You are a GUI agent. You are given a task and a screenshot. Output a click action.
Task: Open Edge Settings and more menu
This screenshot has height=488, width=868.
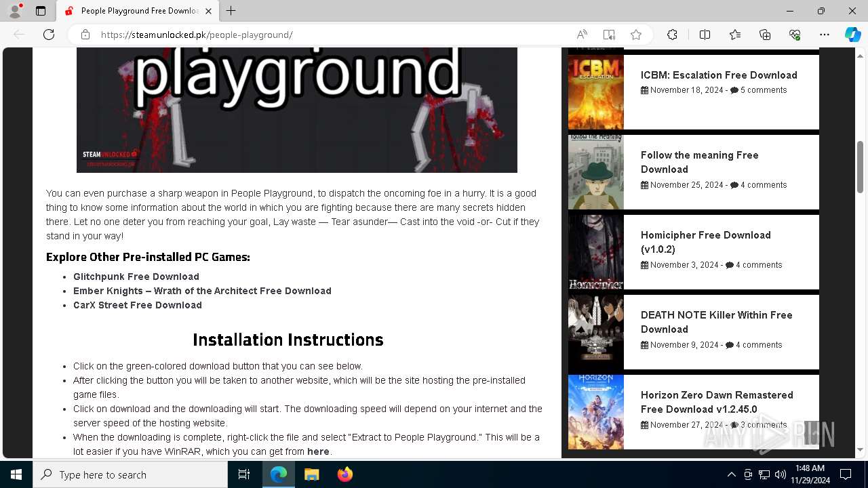825,35
